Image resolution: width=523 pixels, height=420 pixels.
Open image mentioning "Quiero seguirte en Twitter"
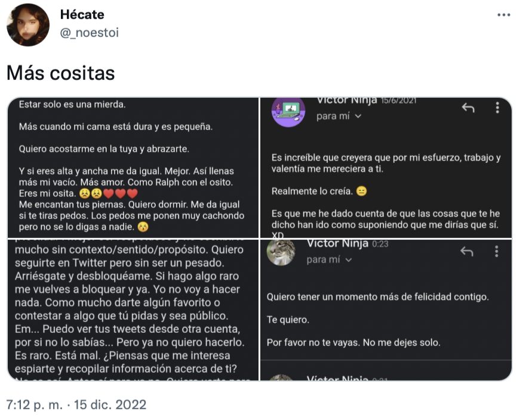click(x=133, y=309)
